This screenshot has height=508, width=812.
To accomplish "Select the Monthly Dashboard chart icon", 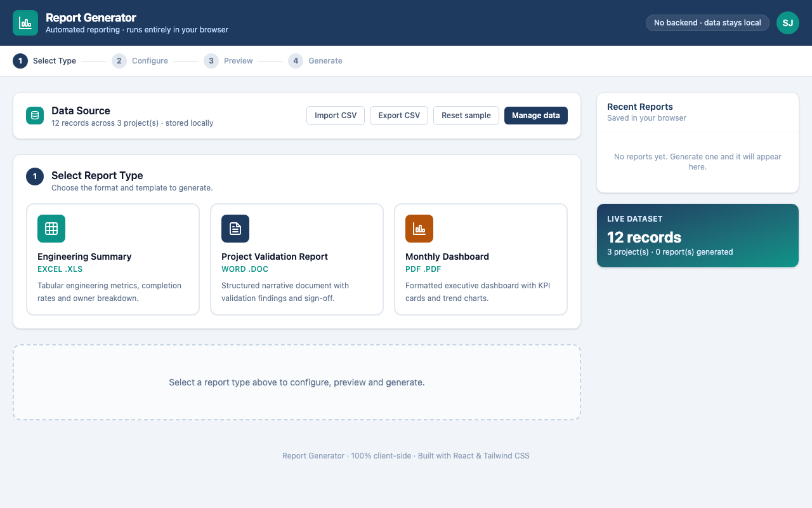I will [419, 229].
